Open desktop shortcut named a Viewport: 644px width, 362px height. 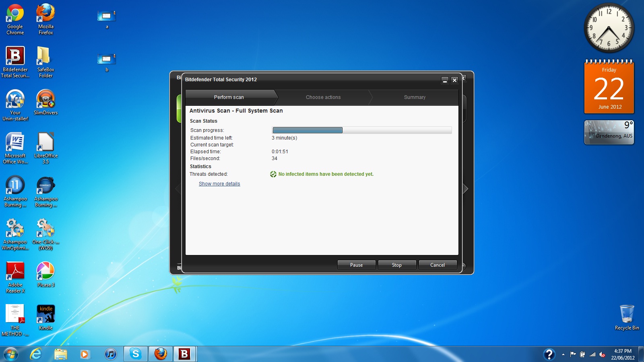(x=107, y=19)
